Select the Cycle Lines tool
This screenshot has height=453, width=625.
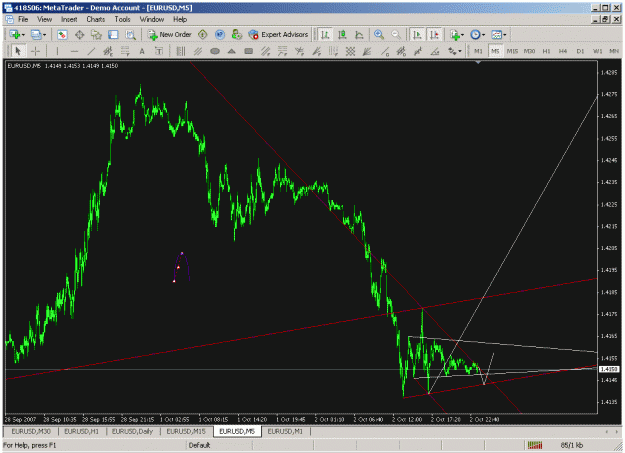[x=181, y=51]
